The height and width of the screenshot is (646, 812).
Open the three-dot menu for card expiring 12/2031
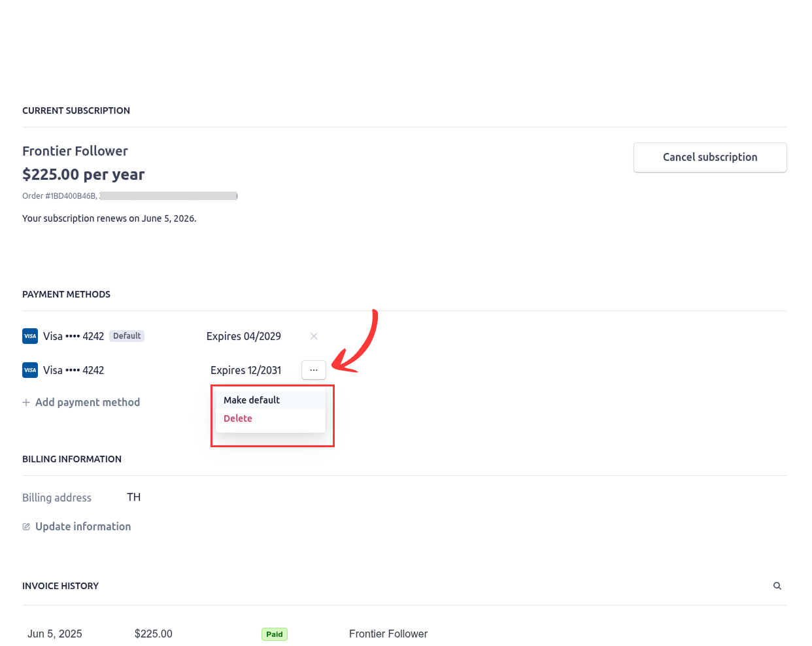[x=314, y=370]
